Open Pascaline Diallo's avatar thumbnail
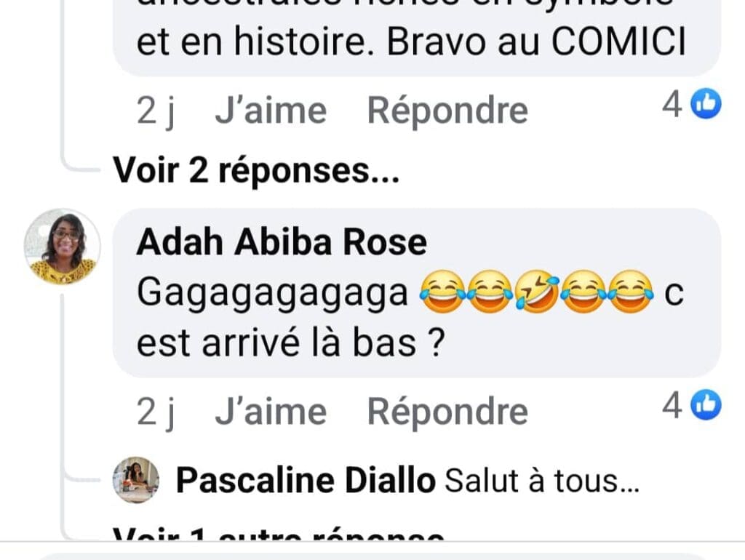Image resolution: width=745 pixels, height=560 pixels. tap(136, 480)
